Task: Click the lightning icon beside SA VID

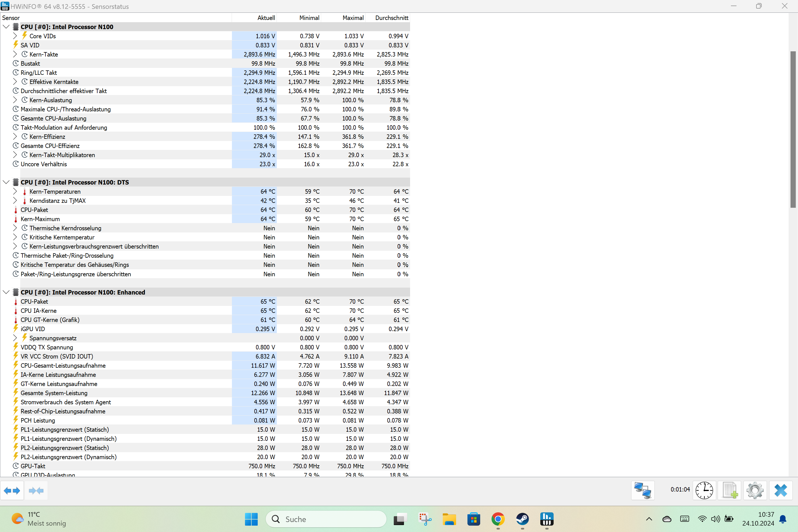Action: point(16,45)
